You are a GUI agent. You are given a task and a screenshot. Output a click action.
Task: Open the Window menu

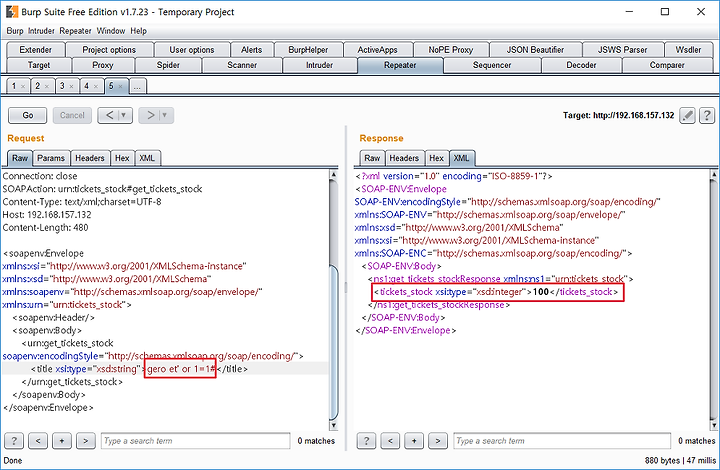pyautogui.click(x=111, y=31)
